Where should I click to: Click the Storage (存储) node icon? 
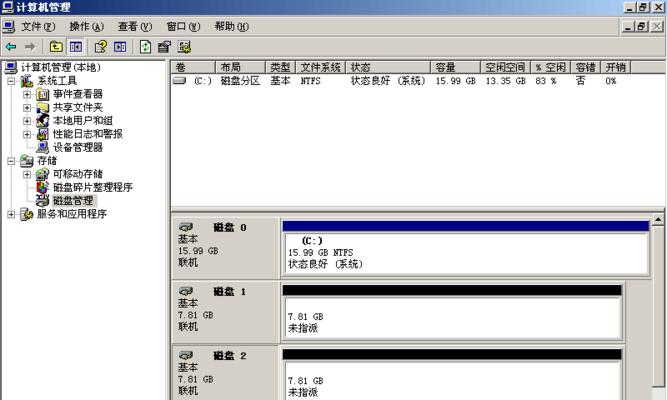click(26, 161)
